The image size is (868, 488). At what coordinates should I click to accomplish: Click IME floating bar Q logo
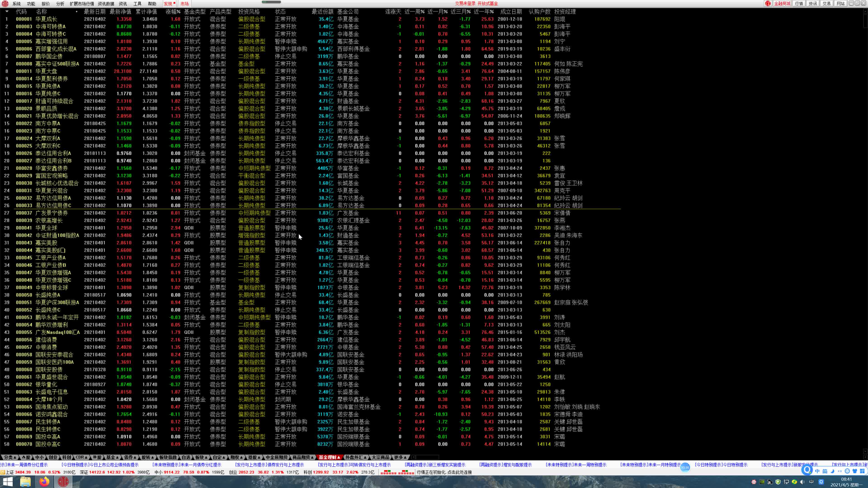click(x=807, y=470)
